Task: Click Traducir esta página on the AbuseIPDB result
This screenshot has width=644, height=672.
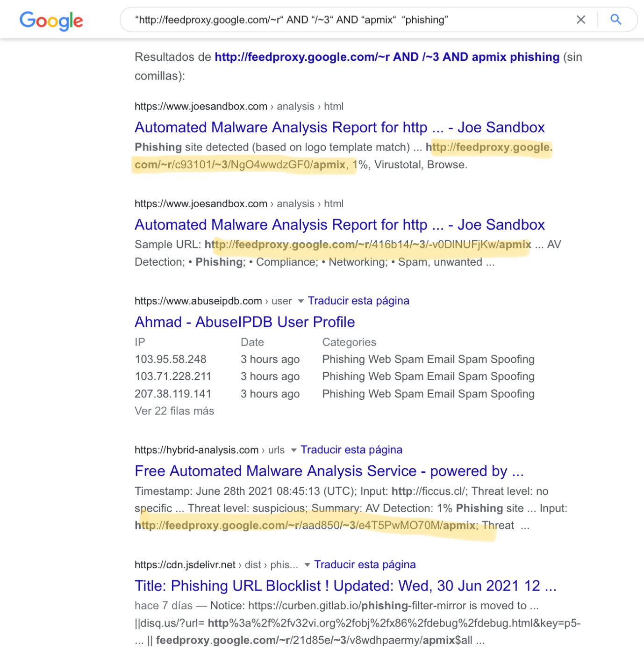Action: pos(358,301)
